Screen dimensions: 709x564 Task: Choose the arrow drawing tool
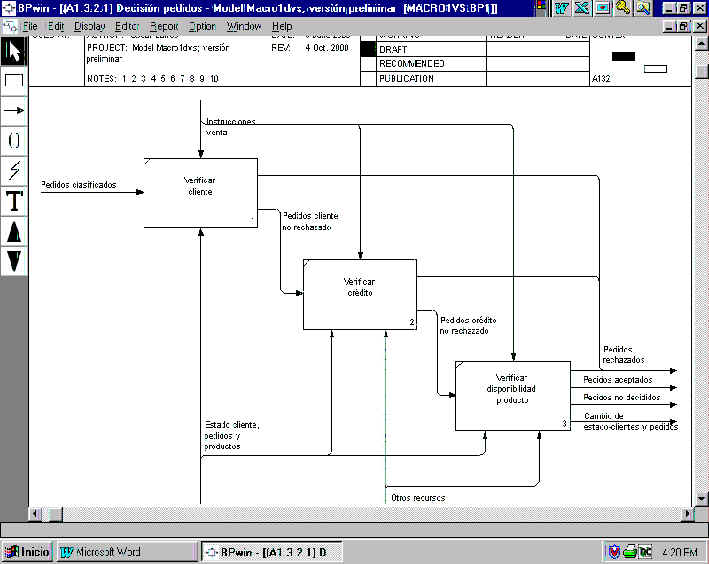click(14, 111)
